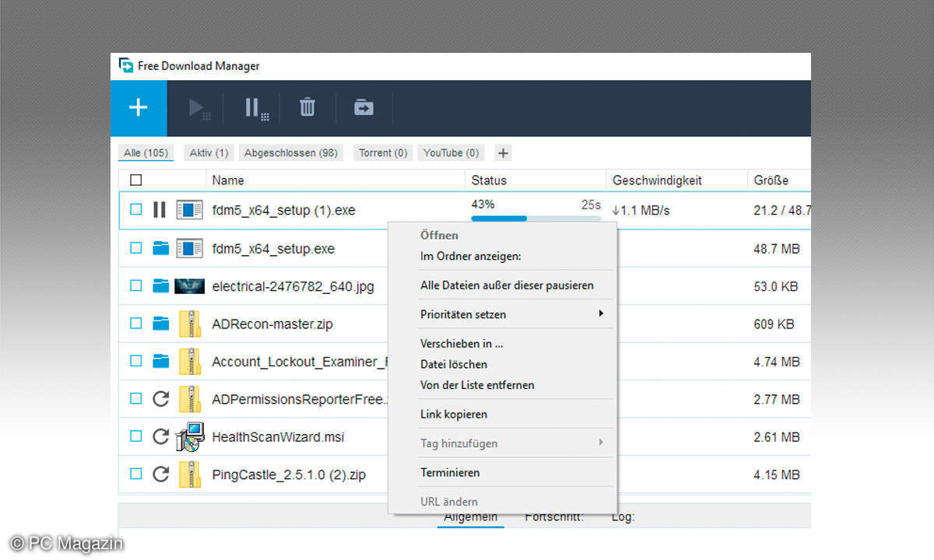Screen dimensions: 934x560
Task: Click the 609 KB size value
Action: coord(774,324)
